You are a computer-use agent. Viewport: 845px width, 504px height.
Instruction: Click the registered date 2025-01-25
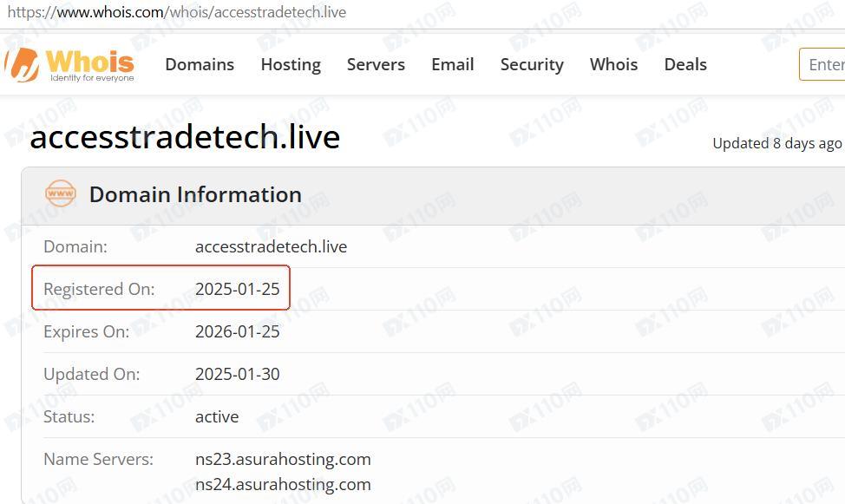[x=238, y=289]
